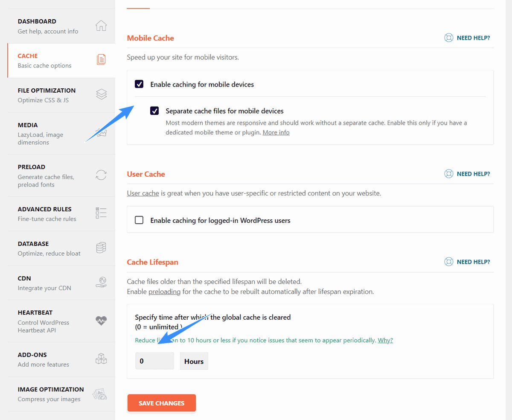
Task: Click 'Speed up your site for mobile visitors' text
Action: click(x=183, y=57)
